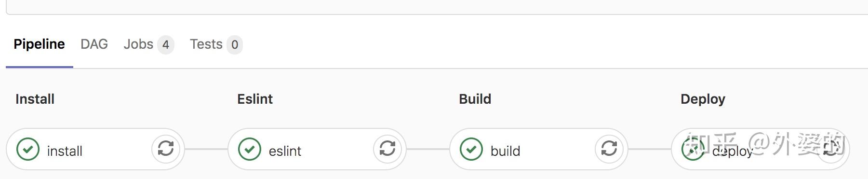This screenshot has width=868, height=179.
Task: Click the eslint job success status icon
Action: (250, 149)
